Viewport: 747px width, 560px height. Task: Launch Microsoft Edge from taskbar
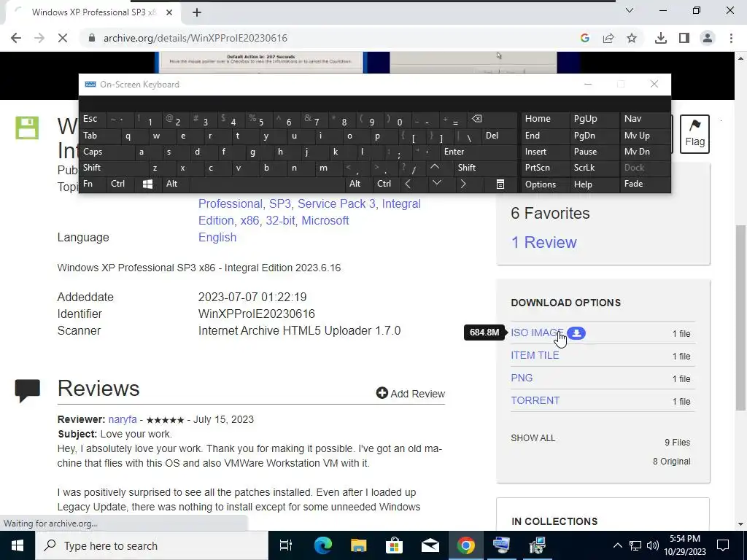(x=322, y=545)
